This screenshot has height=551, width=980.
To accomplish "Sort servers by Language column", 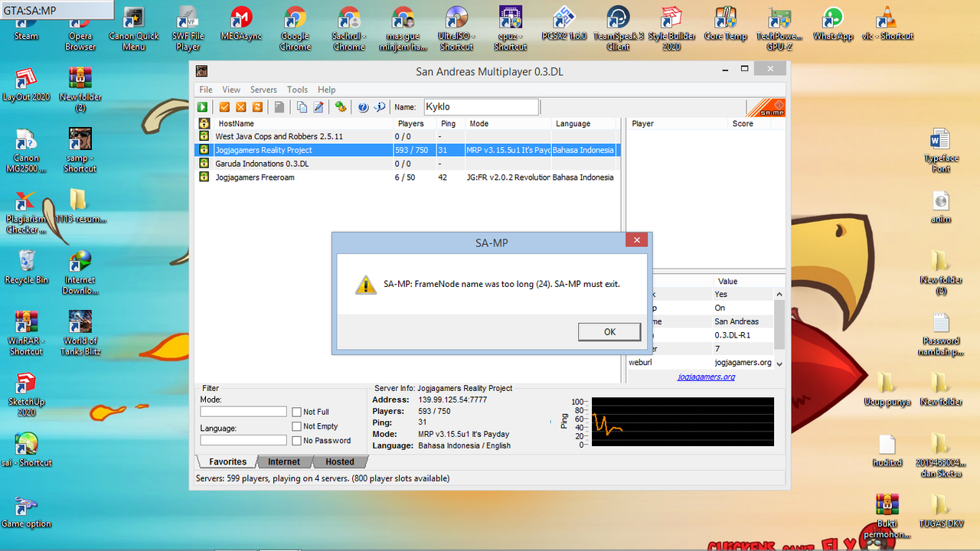I will click(584, 123).
